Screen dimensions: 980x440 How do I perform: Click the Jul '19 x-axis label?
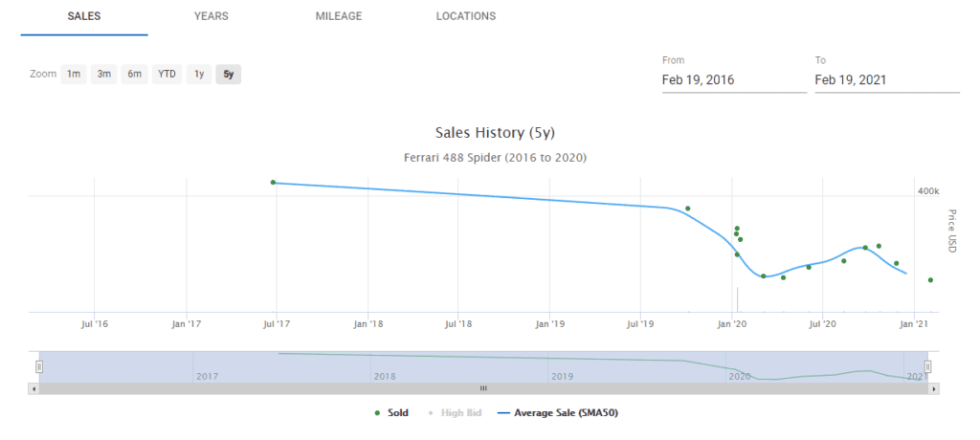(640, 323)
